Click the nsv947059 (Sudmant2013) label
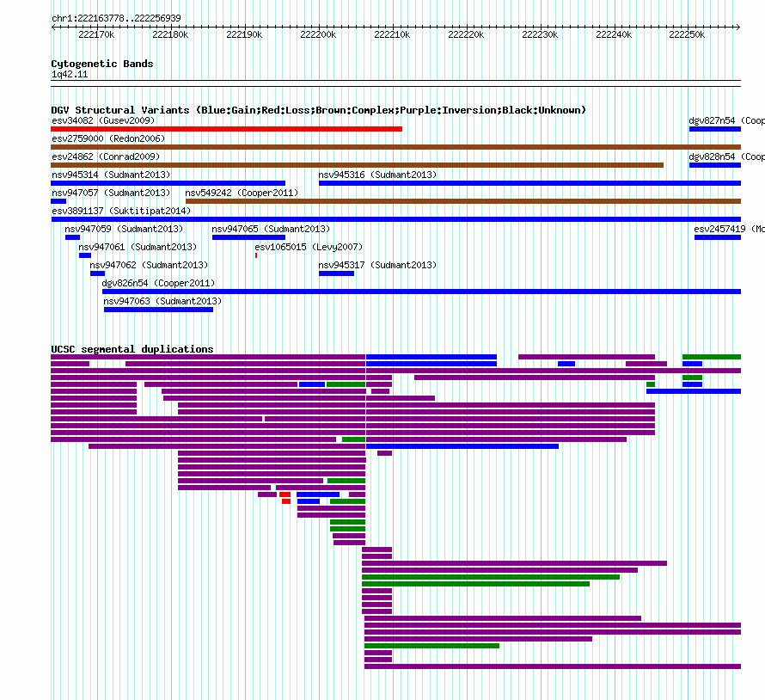The height and width of the screenshot is (700, 765). (x=124, y=229)
